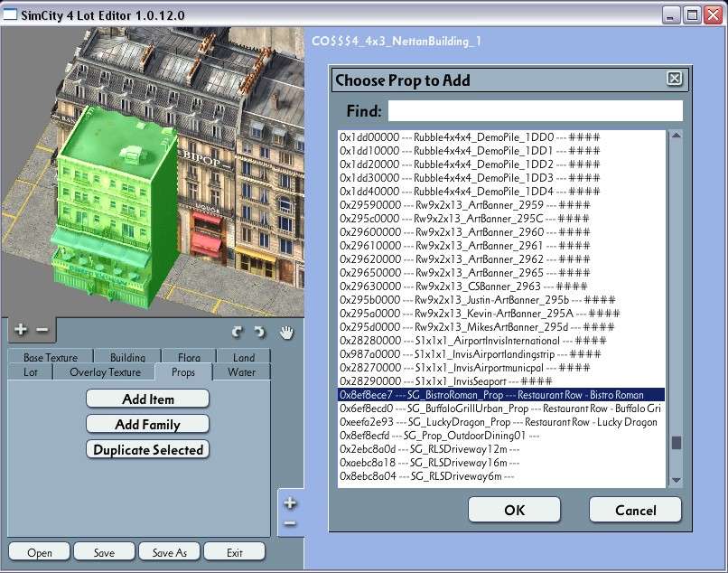
Task: Click Duplicate Selected button
Action: click(147, 450)
